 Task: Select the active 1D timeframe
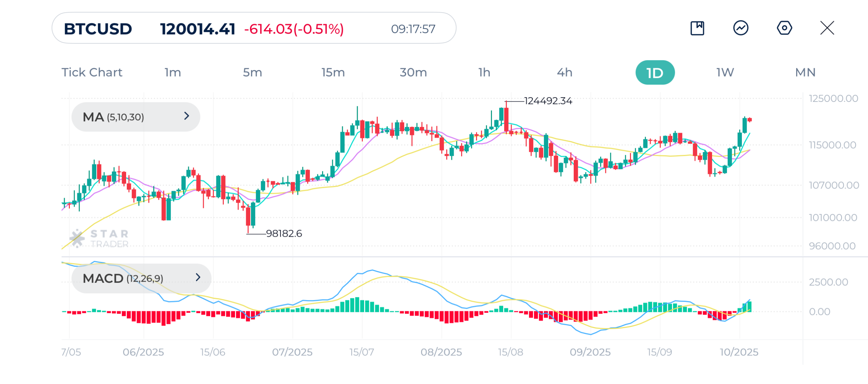point(655,72)
